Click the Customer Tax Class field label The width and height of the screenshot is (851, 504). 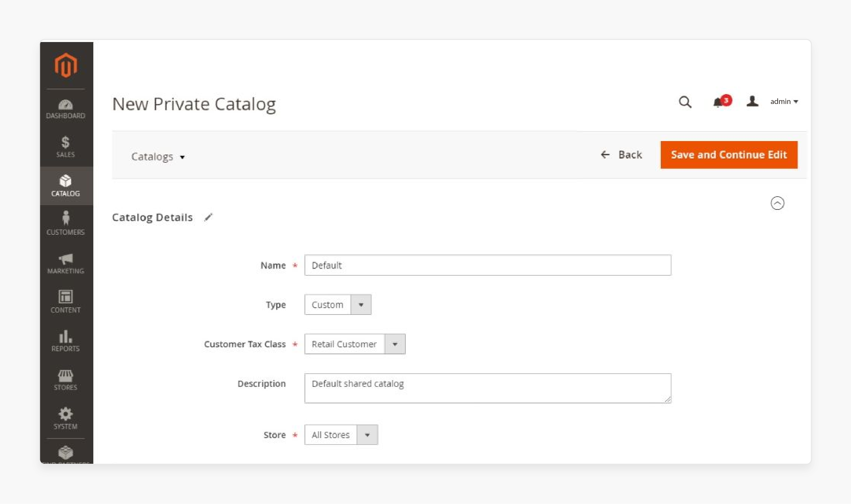[x=245, y=344]
